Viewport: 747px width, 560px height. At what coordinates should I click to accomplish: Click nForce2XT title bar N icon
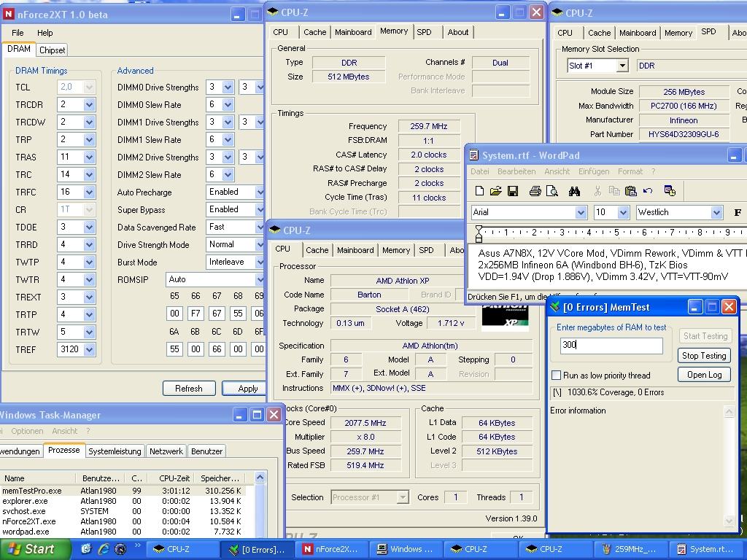[9, 15]
